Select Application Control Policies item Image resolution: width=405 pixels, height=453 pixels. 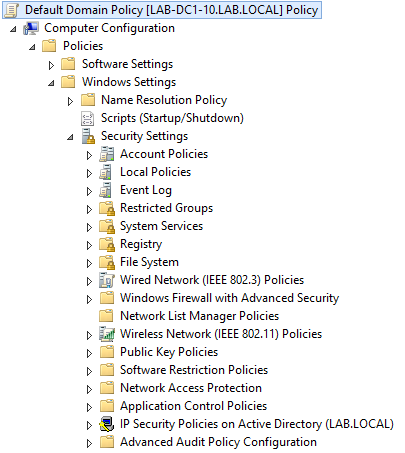(193, 406)
